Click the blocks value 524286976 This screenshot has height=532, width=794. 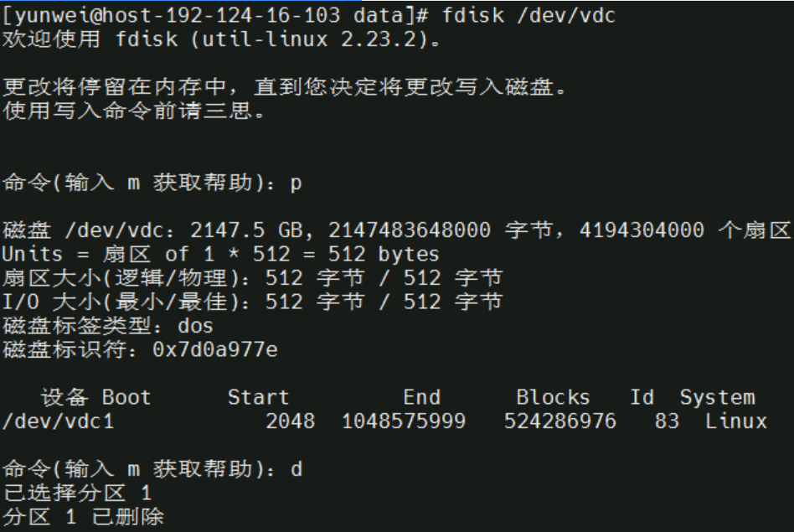(559, 421)
